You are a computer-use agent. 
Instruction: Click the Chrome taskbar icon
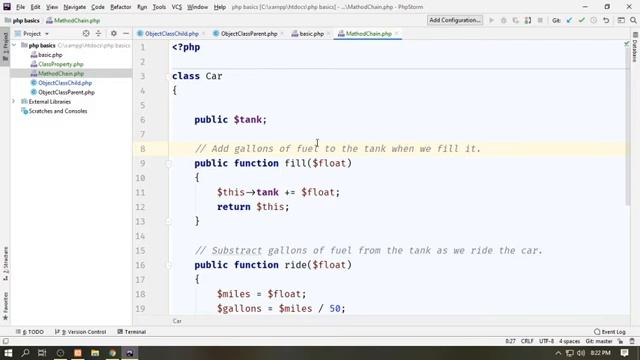click(112, 353)
